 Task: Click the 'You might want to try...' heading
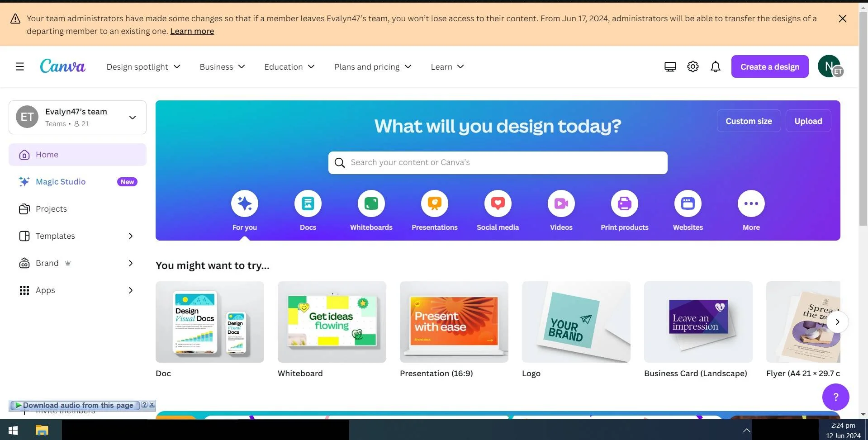(x=213, y=265)
